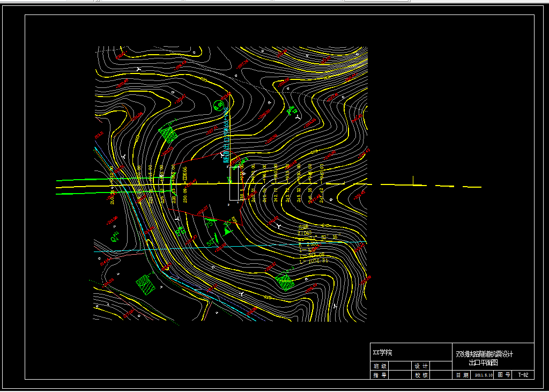Click the empty cell beside '校核'
The image size is (549, 392).
441,375
